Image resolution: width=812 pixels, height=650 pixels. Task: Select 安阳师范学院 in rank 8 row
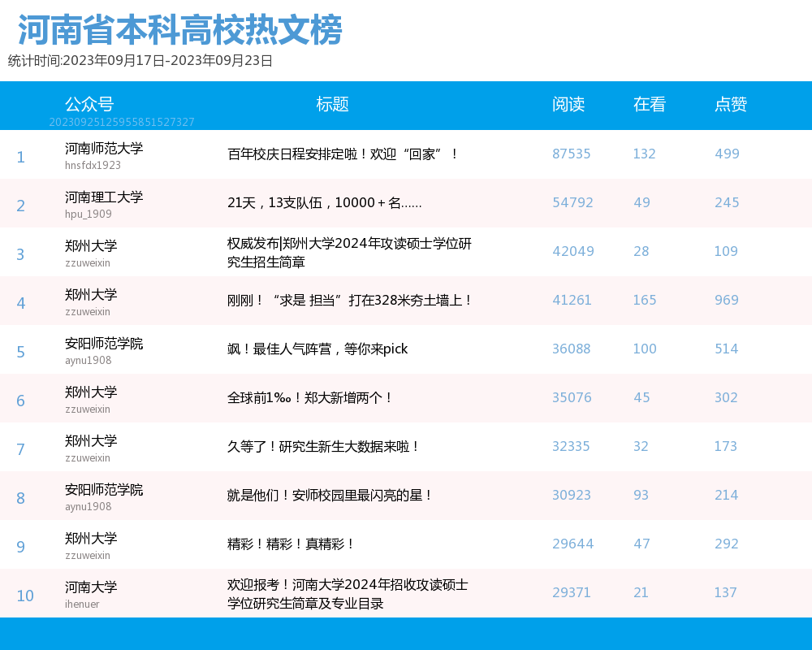[x=104, y=489]
